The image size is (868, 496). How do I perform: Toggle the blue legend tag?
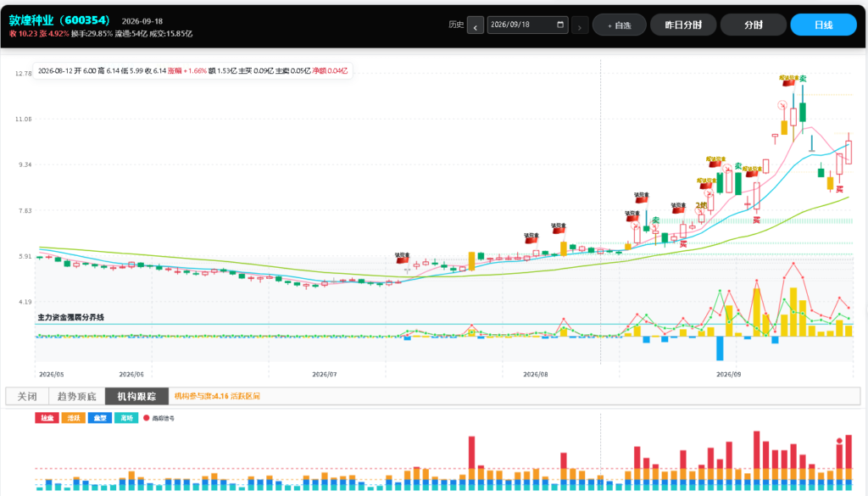100,418
